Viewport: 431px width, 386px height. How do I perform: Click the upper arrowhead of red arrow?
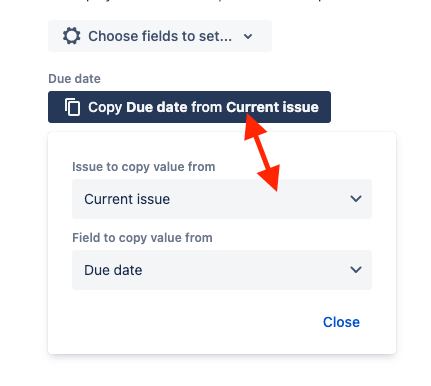(254, 127)
